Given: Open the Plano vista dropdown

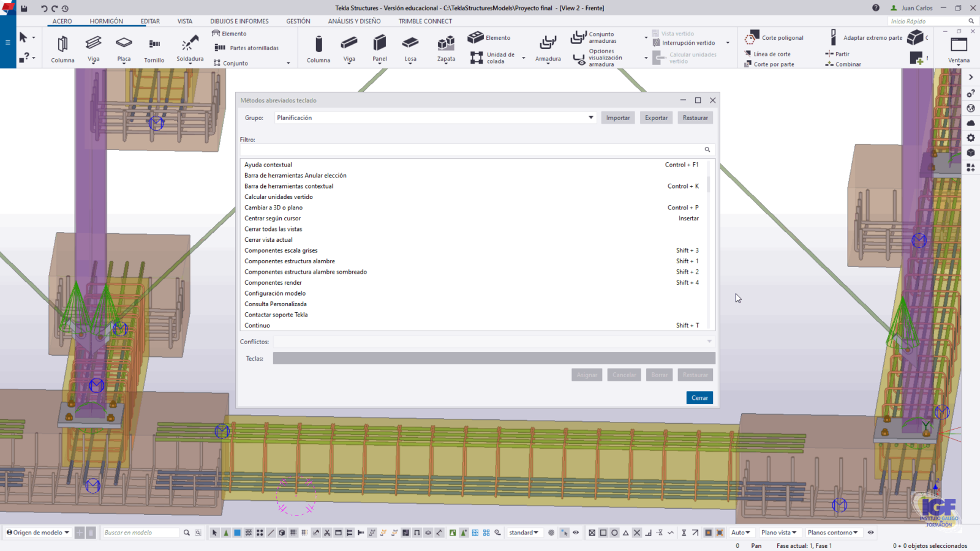Looking at the screenshot, I should [778, 533].
